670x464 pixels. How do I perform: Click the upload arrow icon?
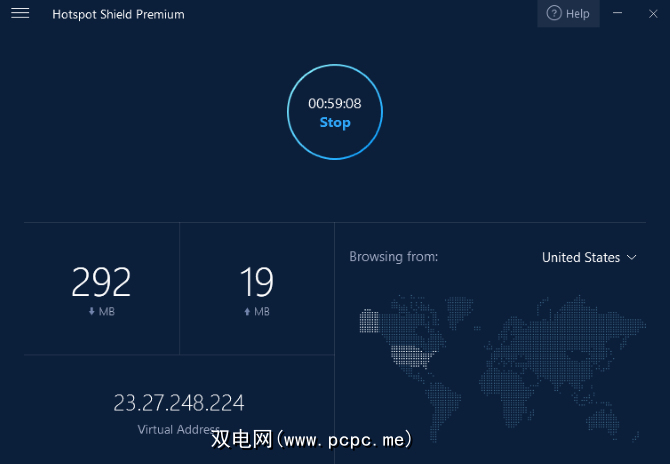[247, 312]
